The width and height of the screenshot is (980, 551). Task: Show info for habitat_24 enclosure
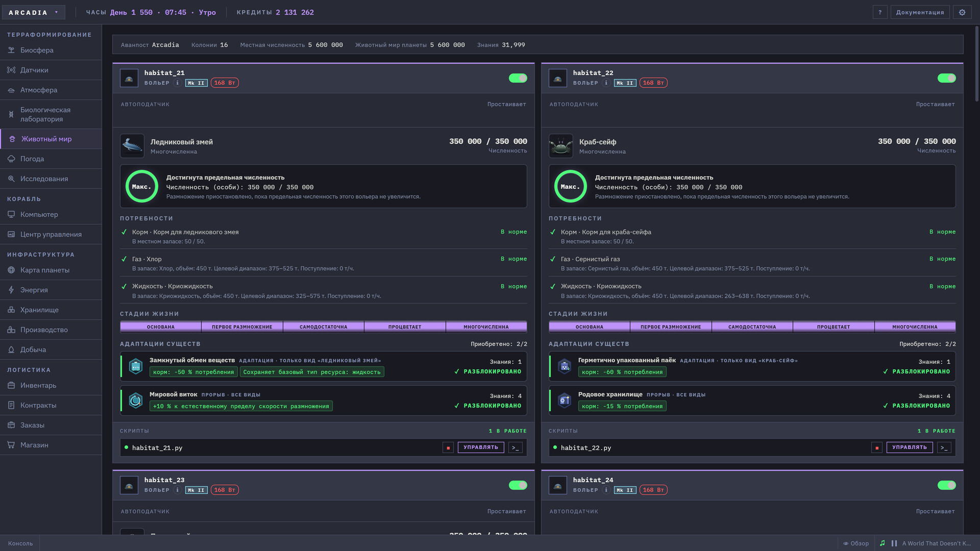(x=606, y=490)
